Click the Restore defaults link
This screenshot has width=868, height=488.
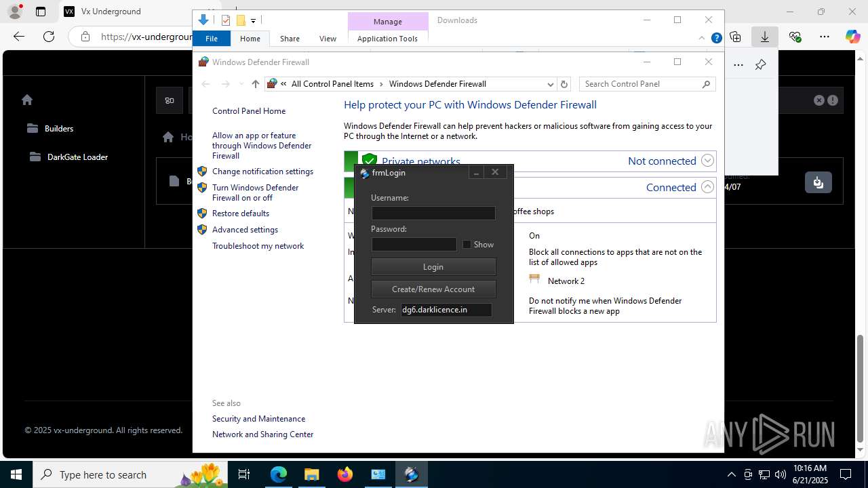coord(241,213)
